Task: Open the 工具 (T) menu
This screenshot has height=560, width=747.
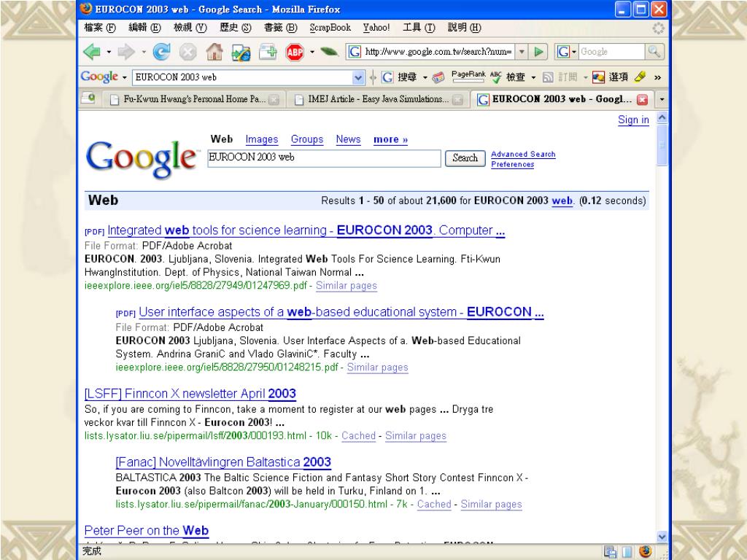Action: coord(419,28)
